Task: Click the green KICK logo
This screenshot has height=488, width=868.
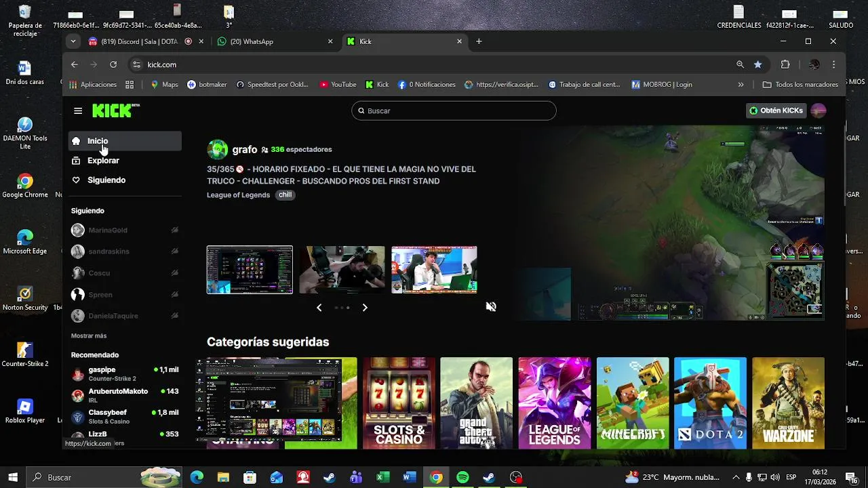Action: [x=116, y=110]
